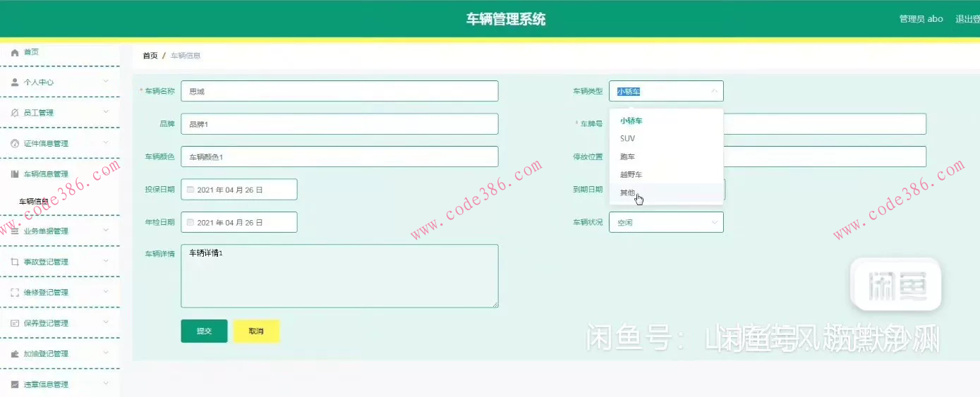
Task: Collapse the 车辆类型 dropdown arrow
Action: click(x=714, y=91)
